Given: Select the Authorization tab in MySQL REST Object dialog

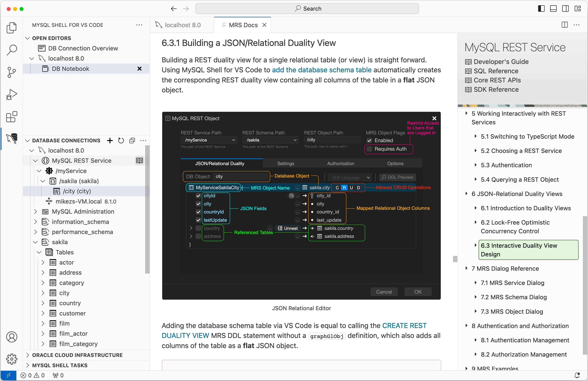Looking at the screenshot, I should (340, 163).
